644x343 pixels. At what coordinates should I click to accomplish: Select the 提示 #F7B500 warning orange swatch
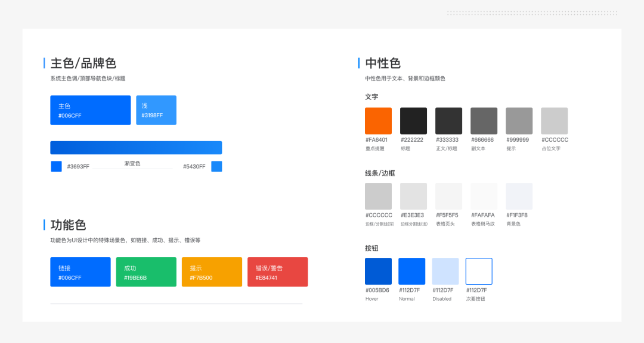pos(212,271)
